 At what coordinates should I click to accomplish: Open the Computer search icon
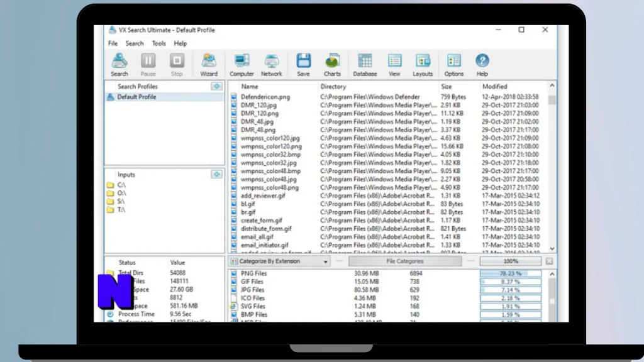[241, 65]
